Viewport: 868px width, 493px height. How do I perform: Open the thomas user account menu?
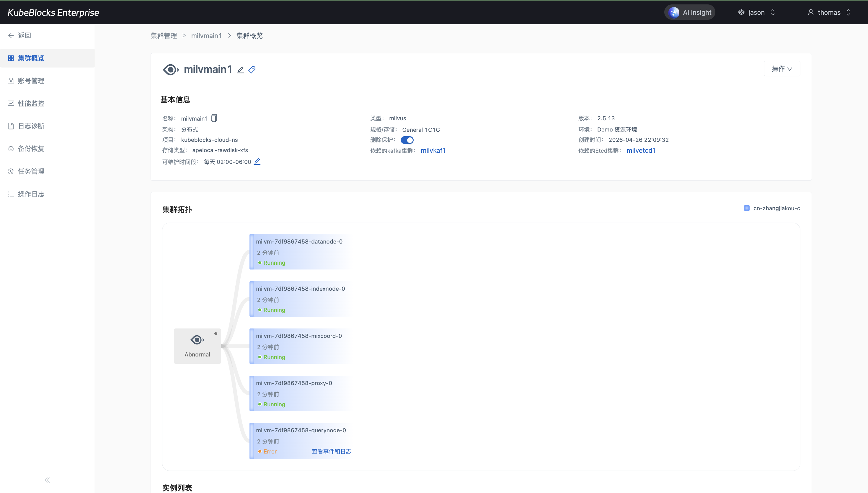[x=829, y=12]
